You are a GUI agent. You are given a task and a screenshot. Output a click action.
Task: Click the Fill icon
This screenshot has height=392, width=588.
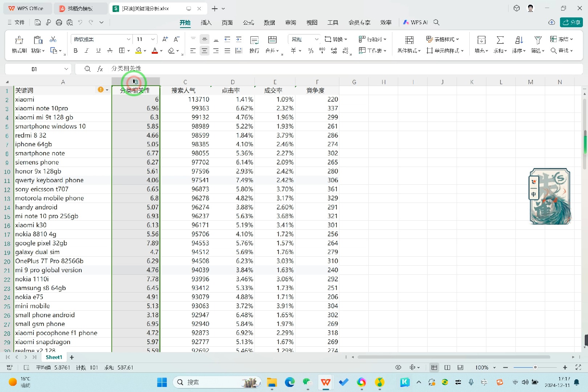point(481,40)
